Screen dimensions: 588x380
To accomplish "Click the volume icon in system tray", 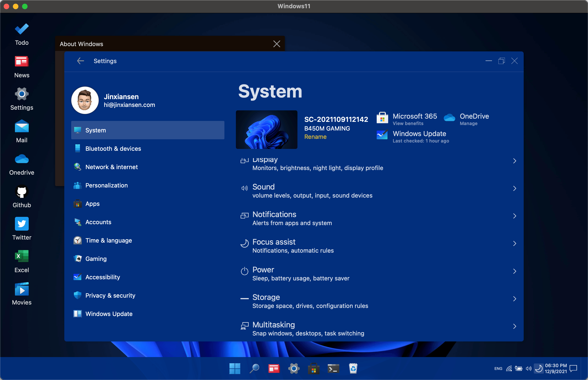I will point(529,369).
